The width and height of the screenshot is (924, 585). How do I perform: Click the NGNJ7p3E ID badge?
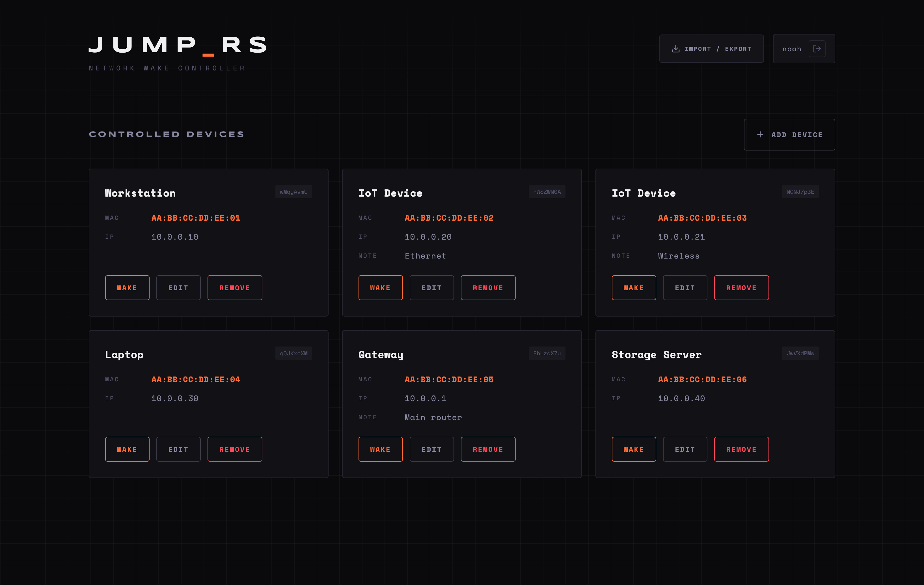pyautogui.click(x=800, y=192)
